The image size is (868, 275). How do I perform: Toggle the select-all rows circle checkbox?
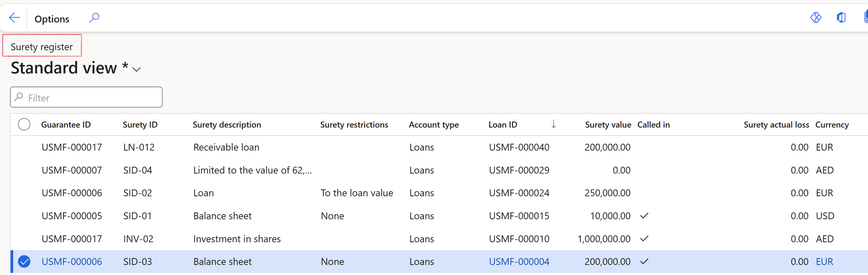pyautogui.click(x=24, y=124)
